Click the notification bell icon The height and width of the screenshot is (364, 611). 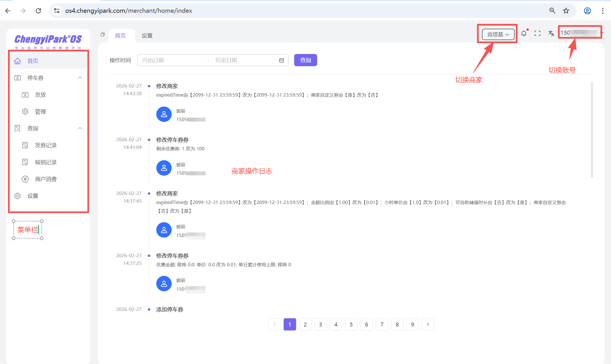coord(524,34)
